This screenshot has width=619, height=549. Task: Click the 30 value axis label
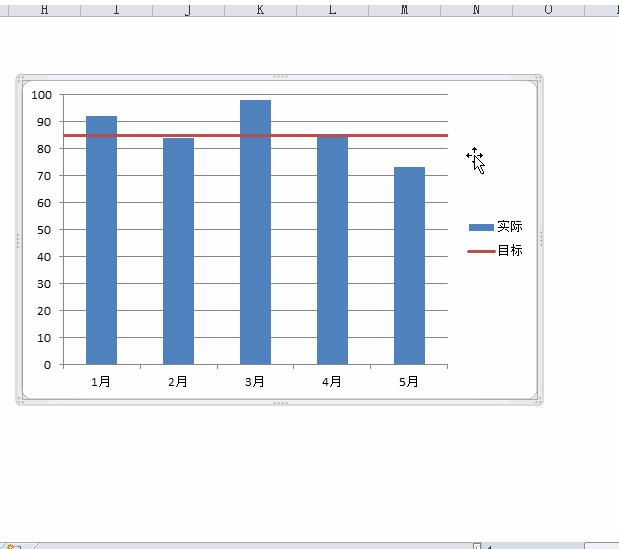click(44, 284)
